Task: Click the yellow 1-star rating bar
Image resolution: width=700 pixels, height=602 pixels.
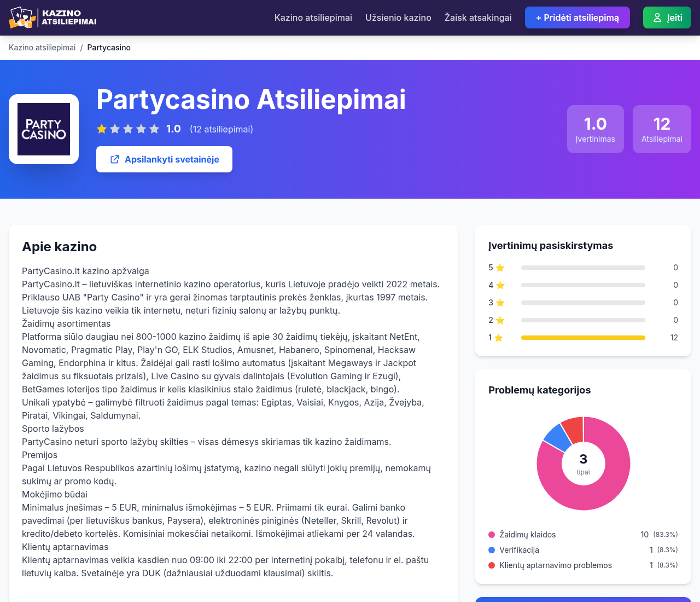Action: [x=583, y=338]
